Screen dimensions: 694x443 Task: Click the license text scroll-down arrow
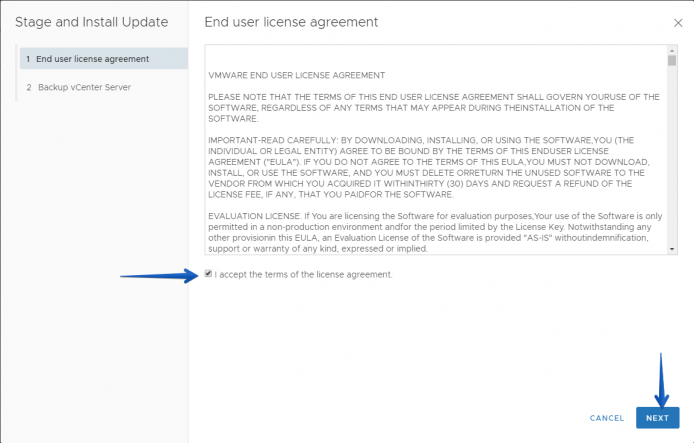pos(672,249)
